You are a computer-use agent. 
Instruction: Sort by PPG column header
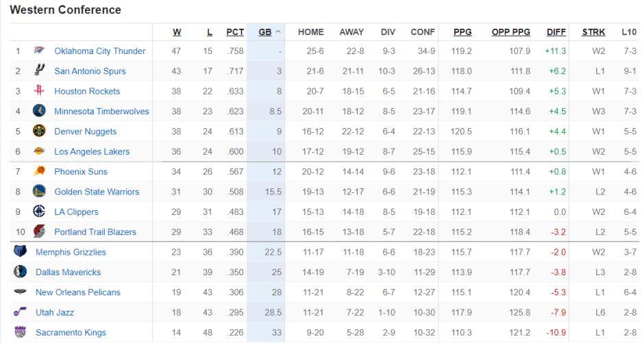(462, 32)
